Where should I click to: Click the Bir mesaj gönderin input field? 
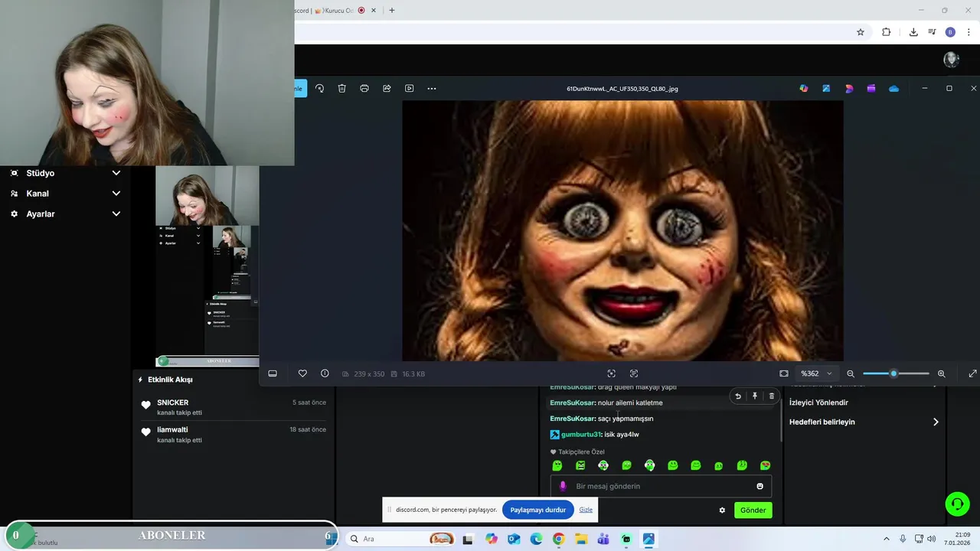tap(661, 486)
